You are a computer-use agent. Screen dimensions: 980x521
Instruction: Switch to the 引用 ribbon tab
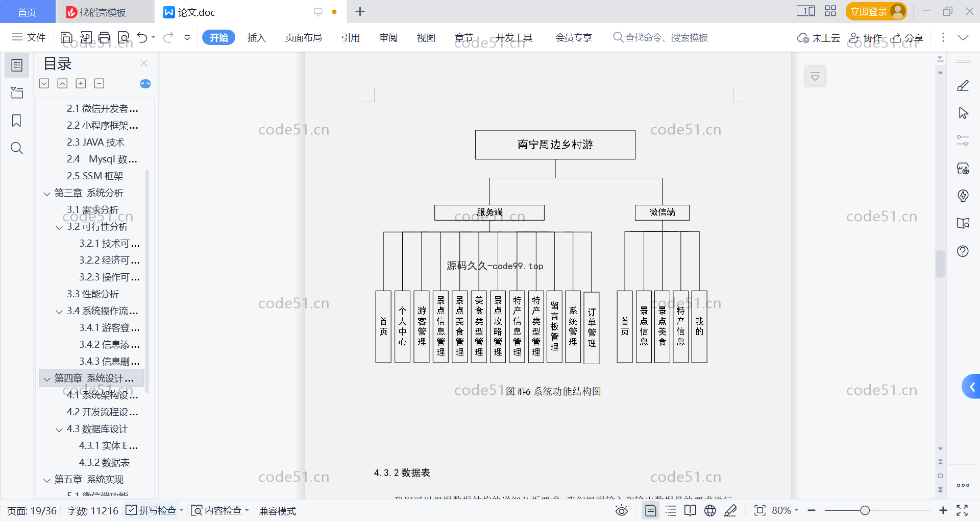[x=351, y=38]
